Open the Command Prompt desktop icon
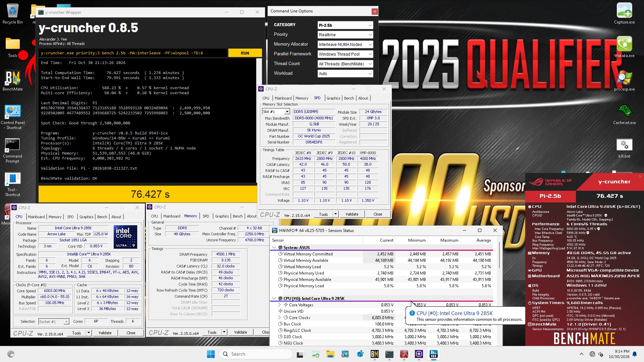Image resolution: width=644 pixels, height=362 pixels. point(12,150)
